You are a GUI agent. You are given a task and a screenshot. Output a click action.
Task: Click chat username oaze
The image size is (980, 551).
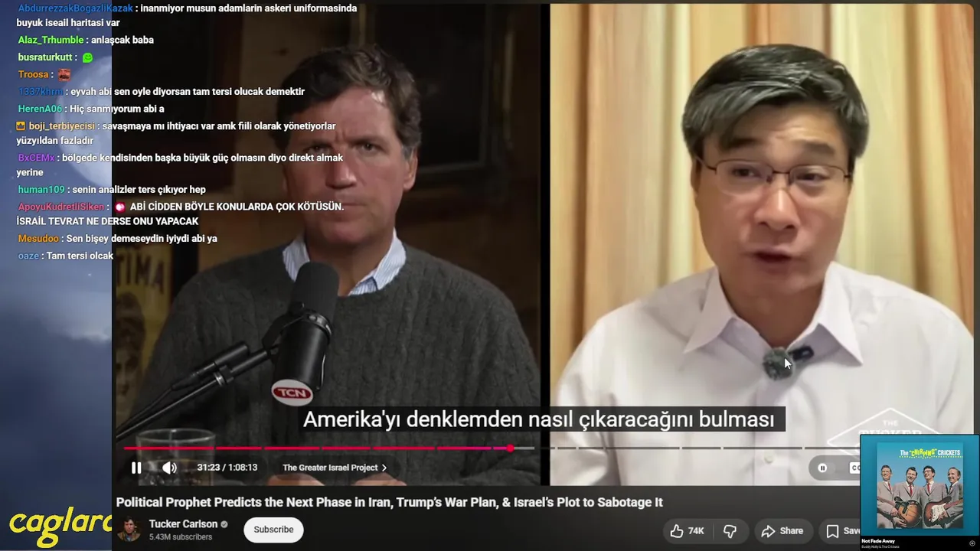pos(28,256)
